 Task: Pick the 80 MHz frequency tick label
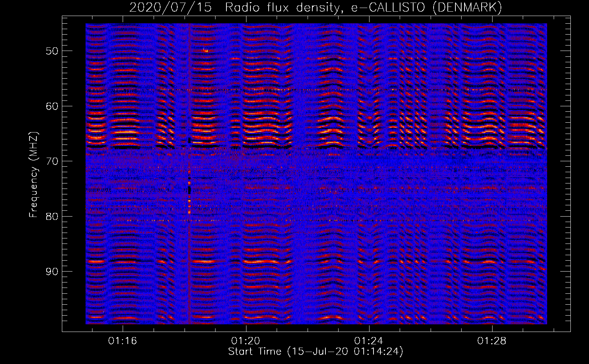[x=52, y=217]
